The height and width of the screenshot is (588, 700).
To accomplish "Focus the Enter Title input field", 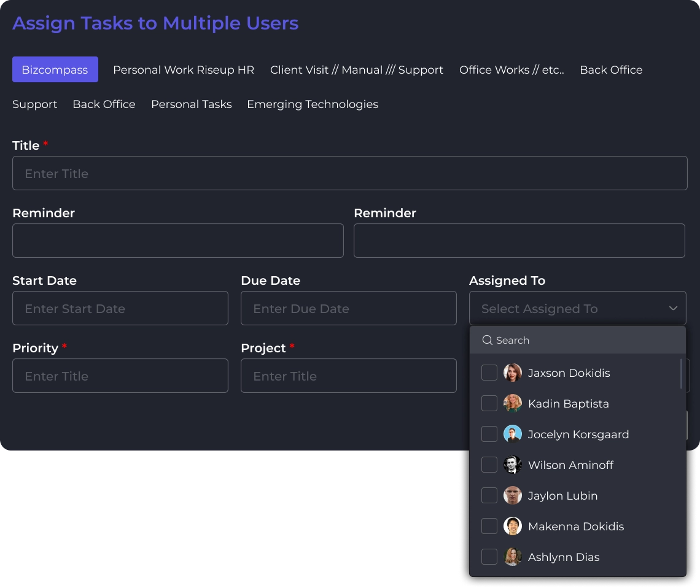I will point(349,173).
